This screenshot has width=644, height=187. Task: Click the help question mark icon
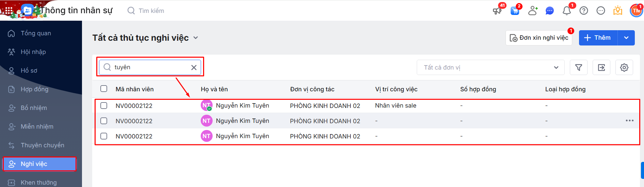coord(584,11)
